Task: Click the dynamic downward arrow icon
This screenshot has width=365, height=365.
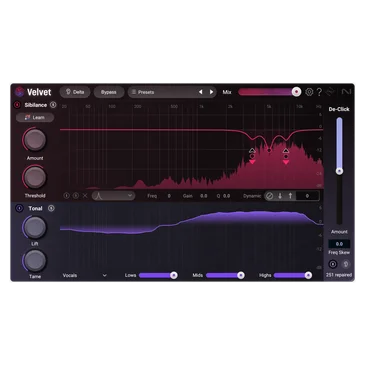Action: pyautogui.click(x=280, y=196)
